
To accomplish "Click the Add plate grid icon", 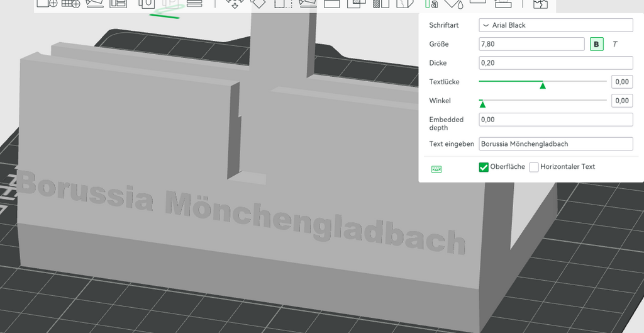I will pyautogui.click(x=70, y=3).
